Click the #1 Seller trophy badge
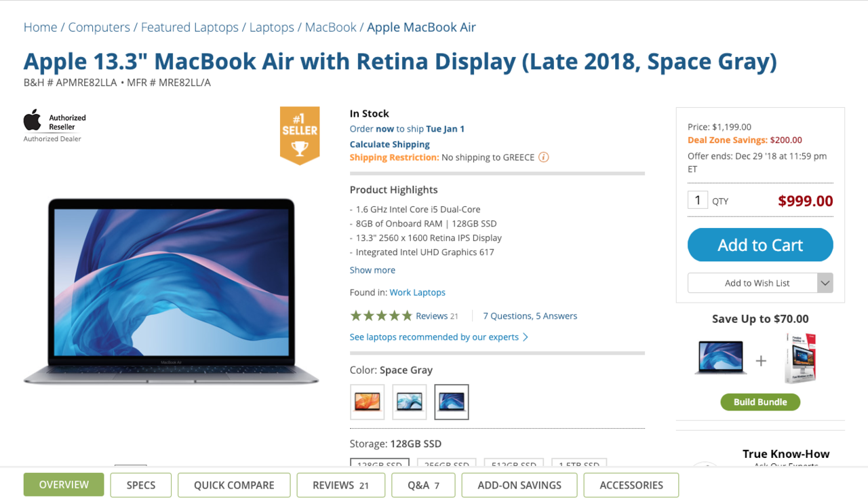This screenshot has height=500, width=868. (300, 136)
